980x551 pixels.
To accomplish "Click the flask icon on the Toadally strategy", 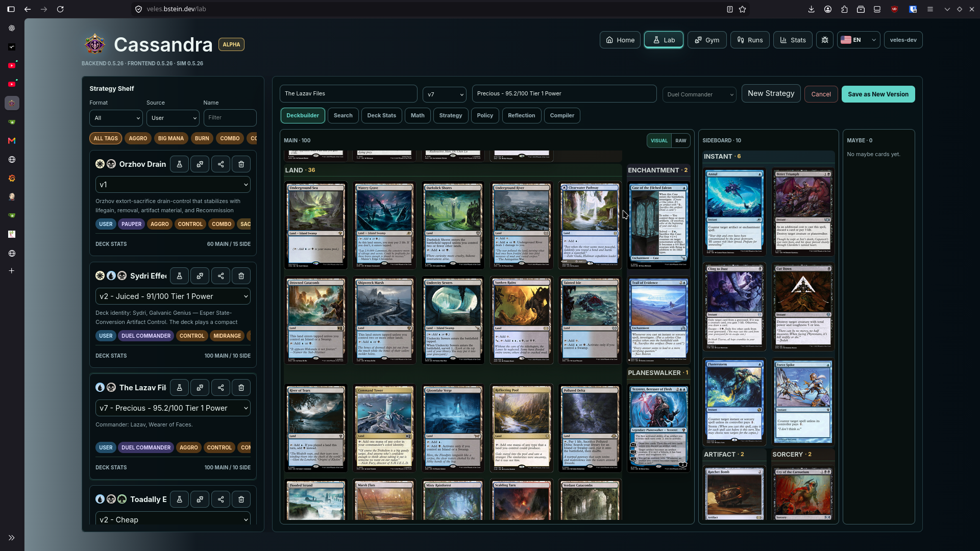I will pyautogui.click(x=179, y=499).
